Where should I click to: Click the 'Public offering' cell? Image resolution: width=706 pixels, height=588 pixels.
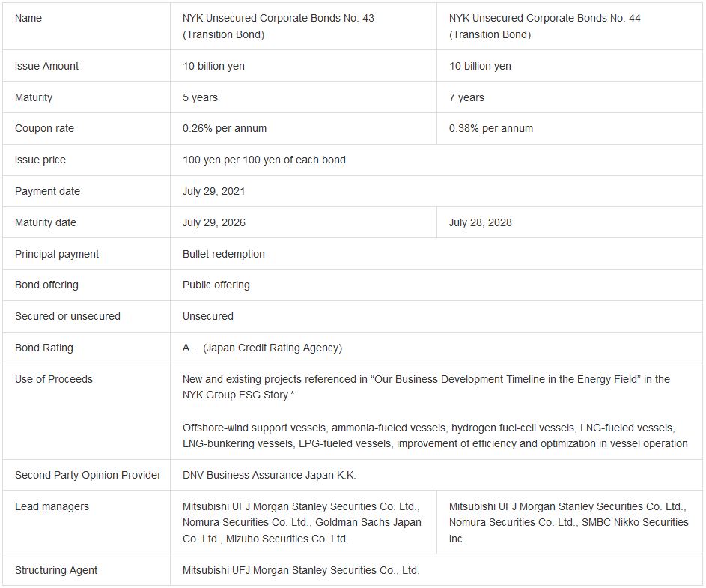(216, 285)
